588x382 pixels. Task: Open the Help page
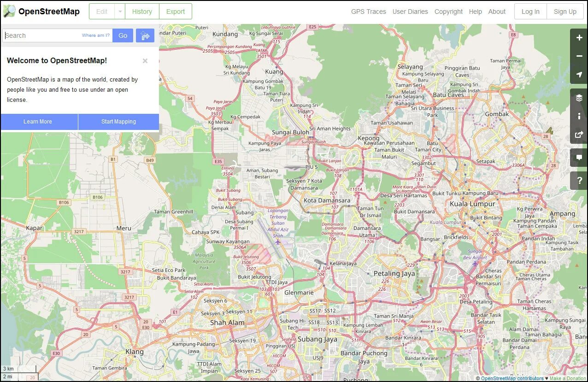[476, 12]
